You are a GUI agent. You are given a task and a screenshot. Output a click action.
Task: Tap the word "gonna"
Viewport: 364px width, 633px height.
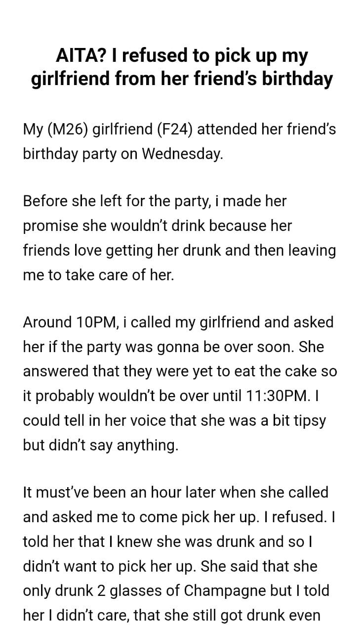(x=173, y=347)
